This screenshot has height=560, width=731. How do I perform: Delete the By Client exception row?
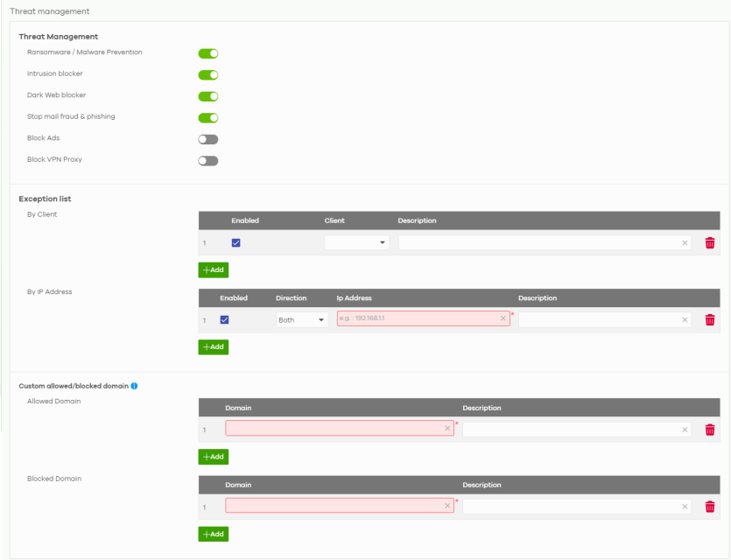[x=709, y=243]
